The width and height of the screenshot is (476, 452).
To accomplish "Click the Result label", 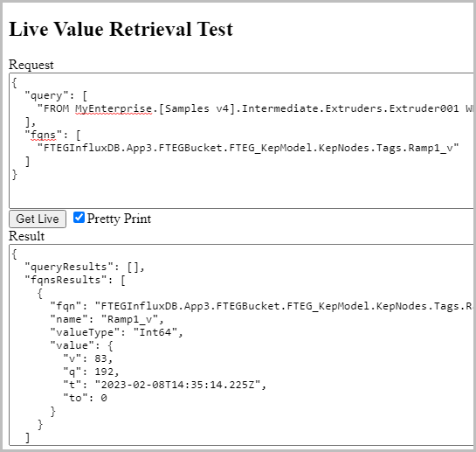I will coord(27,236).
